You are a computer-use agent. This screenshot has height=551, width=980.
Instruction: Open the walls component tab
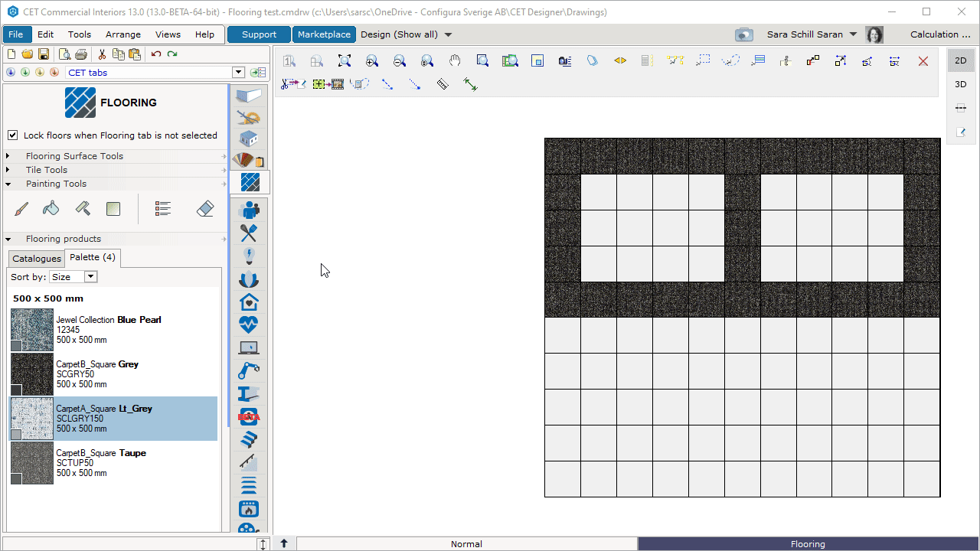[249, 96]
